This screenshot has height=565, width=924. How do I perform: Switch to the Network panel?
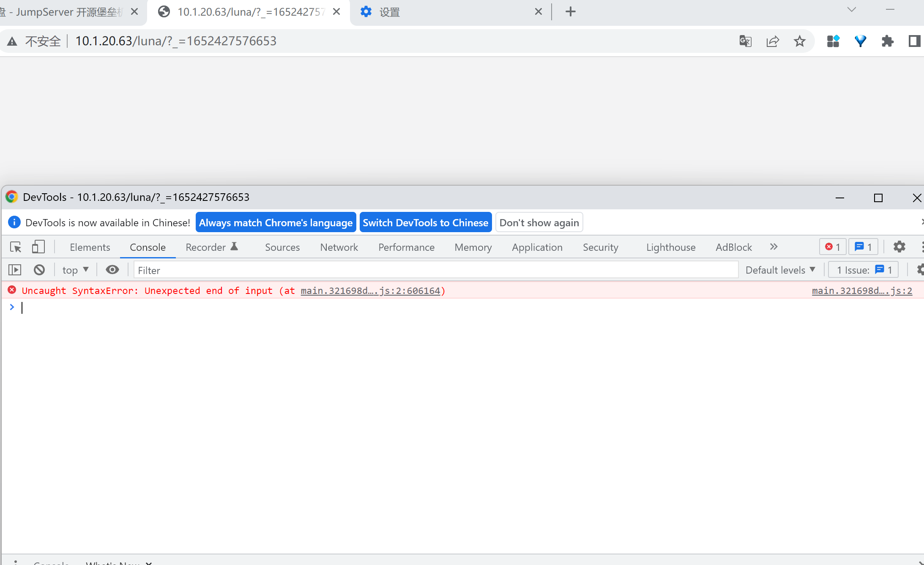tap(339, 247)
